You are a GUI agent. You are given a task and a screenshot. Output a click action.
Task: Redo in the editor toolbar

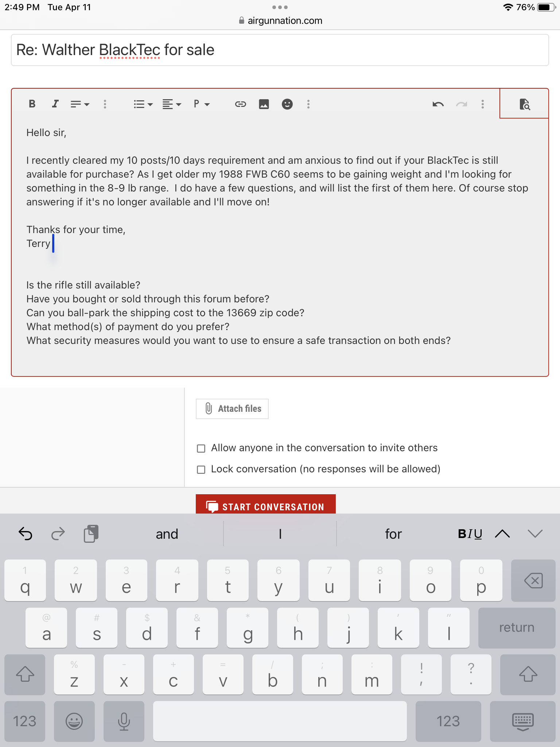462,104
